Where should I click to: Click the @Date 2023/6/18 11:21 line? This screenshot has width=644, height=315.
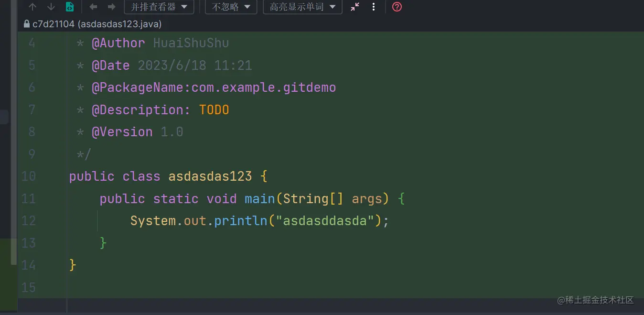pyautogui.click(x=164, y=65)
